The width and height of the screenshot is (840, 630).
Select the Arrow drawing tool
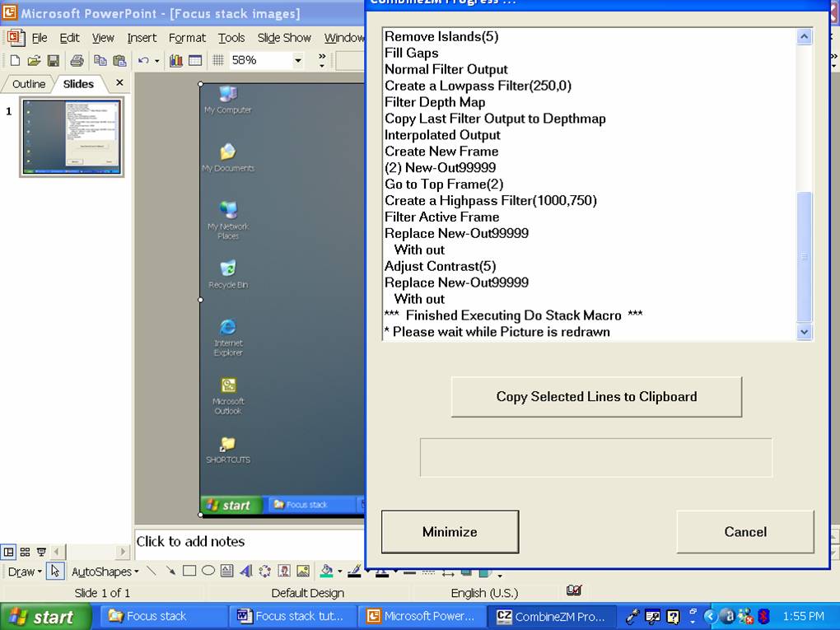pos(170,571)
